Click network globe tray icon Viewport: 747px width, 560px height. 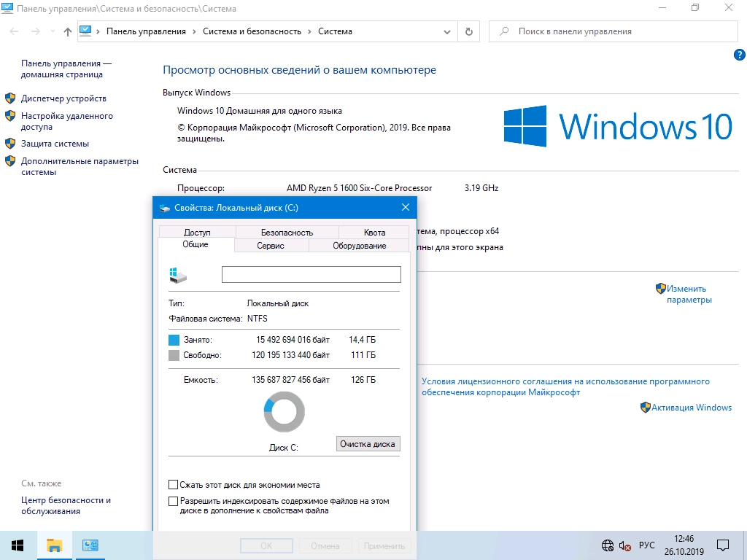608,545
